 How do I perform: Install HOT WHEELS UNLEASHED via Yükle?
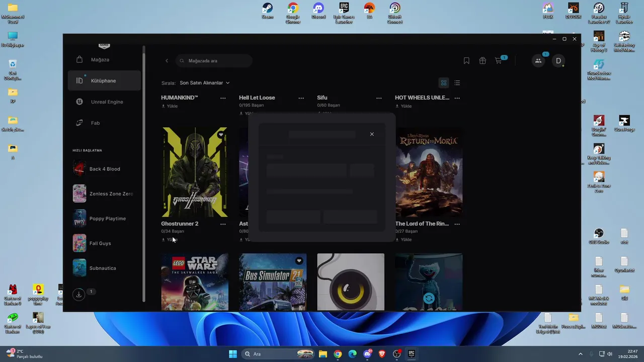click(x=404, y=106)
